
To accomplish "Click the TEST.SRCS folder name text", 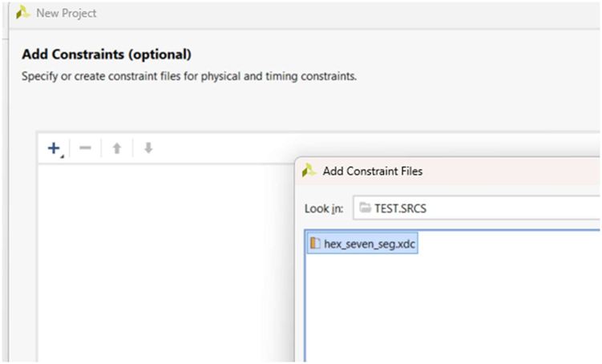I will point(402,208).
